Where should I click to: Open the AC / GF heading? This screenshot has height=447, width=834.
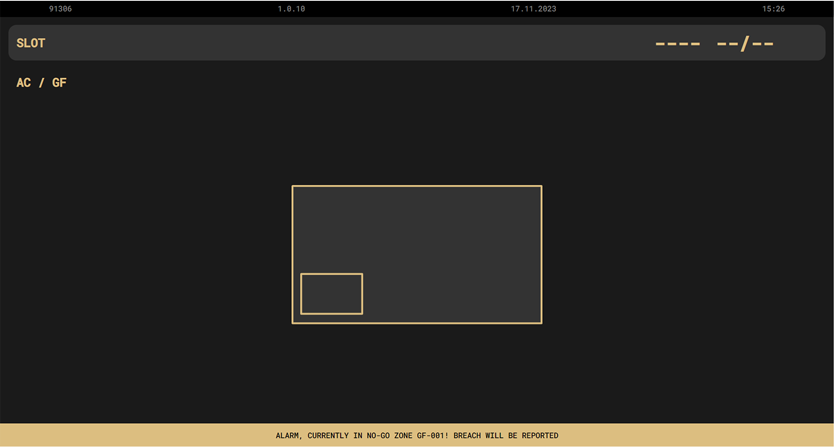coord(41,83)
